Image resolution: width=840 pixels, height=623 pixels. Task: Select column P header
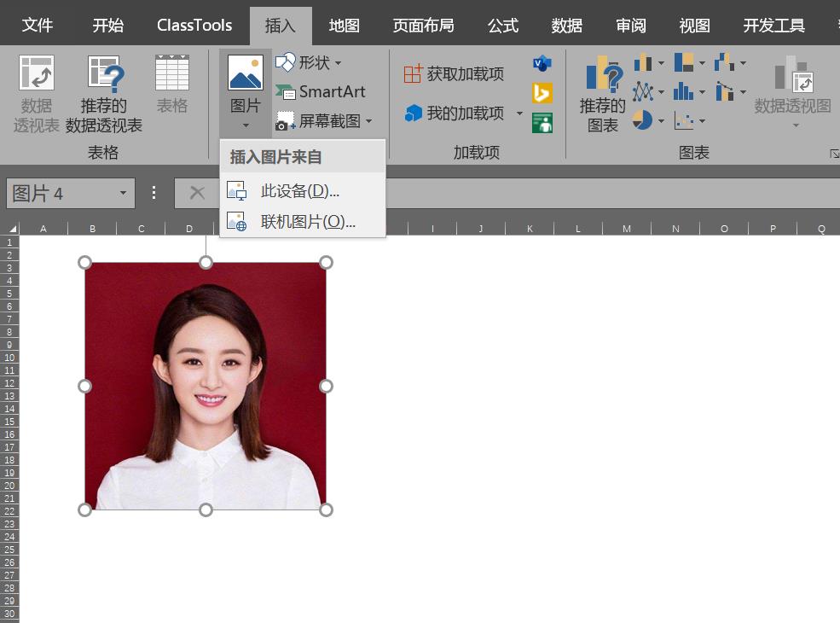pyautogui.click(x=773, y=229)
